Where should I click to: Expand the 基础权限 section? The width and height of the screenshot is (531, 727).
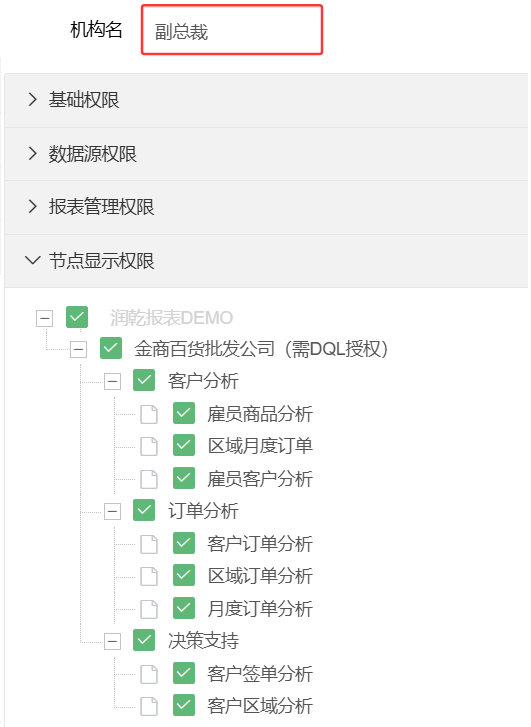tap(266, 100)
